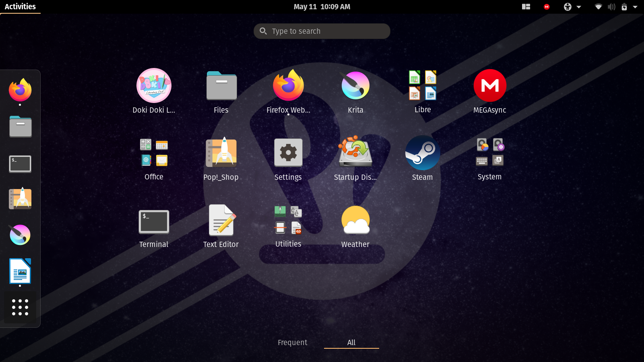The height and width of the screenshot is (362, 644).
Task: Open the system status menu arrow
Action: tap(635, 7)
